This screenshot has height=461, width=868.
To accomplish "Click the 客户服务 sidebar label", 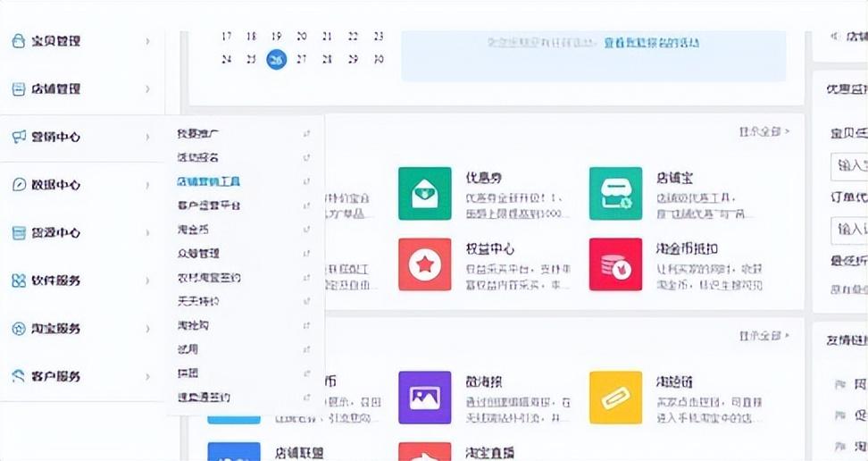I will (x=56, y=376).
